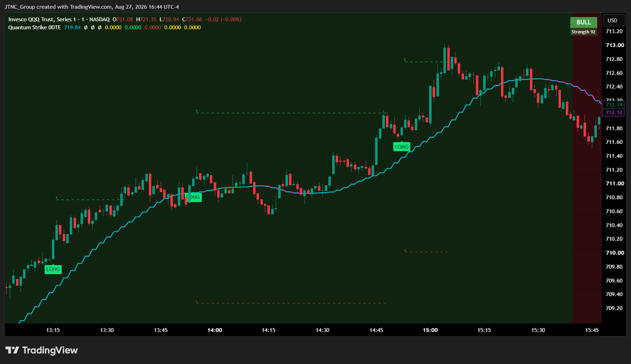Viewport: 631px width, 364px height.
Task: Click the LONG signal label near 14:52
Action: point(401,147)
